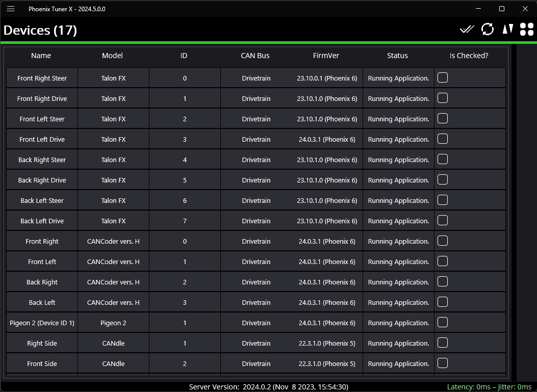537x392 pixels.
Task: Check the Back Right Drive checkbox
Action: (x=443, y=180)
